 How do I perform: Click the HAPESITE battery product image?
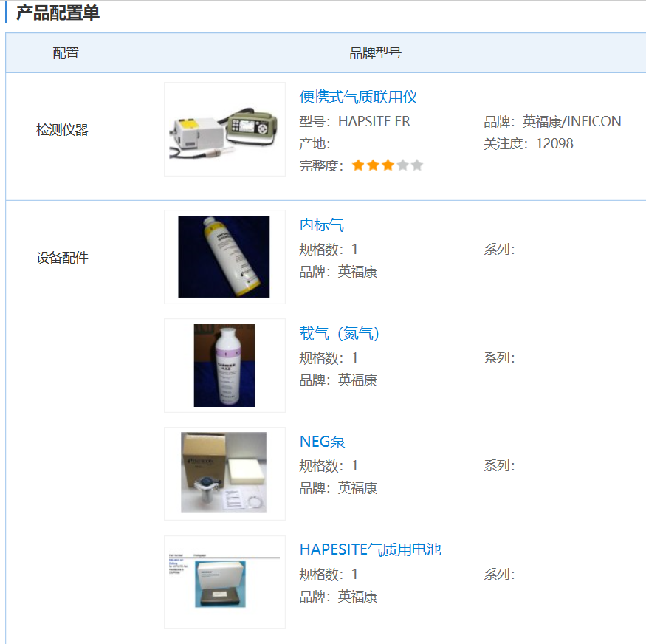coord(224,582)
